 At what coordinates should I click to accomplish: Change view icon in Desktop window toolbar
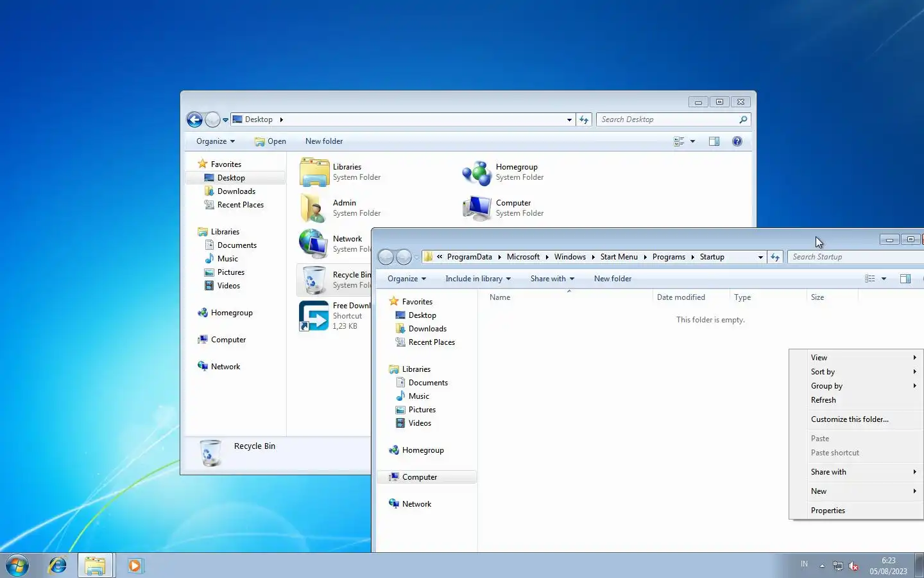pos(679,141)
